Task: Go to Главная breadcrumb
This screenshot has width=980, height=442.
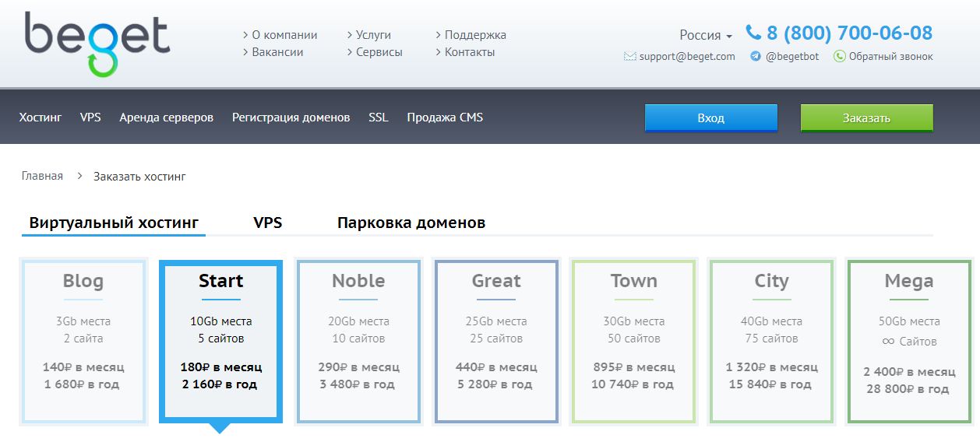Action: tap(42, 176)
